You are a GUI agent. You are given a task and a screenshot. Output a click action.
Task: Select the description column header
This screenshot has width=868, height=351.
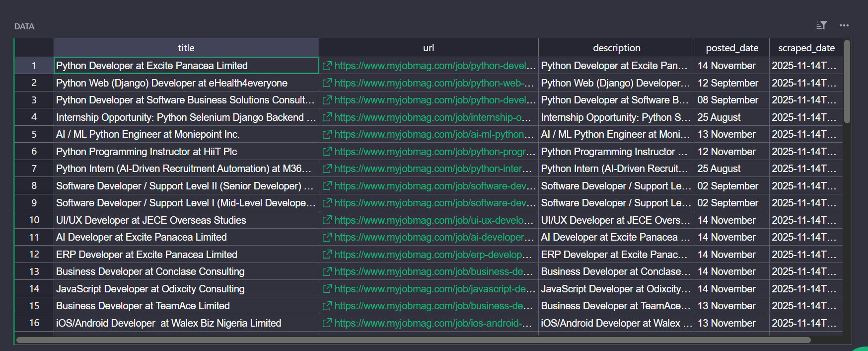point(617,48)
